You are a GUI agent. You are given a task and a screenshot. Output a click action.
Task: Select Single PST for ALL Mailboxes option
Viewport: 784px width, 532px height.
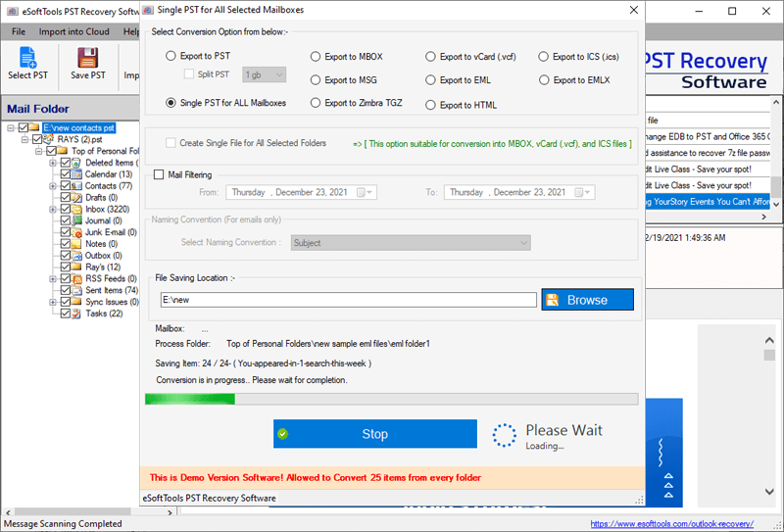click(171, 103)
